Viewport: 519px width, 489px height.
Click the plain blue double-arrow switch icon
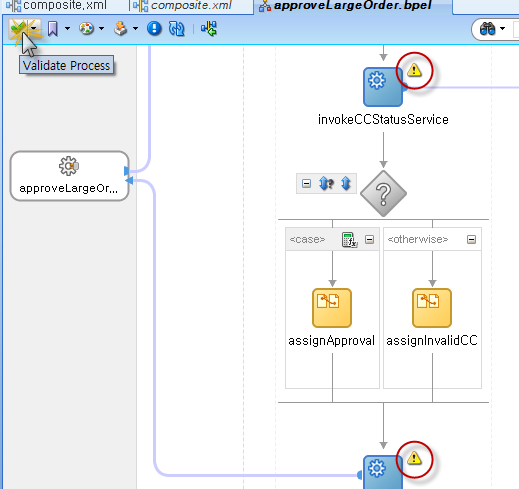tap(346, 183)
